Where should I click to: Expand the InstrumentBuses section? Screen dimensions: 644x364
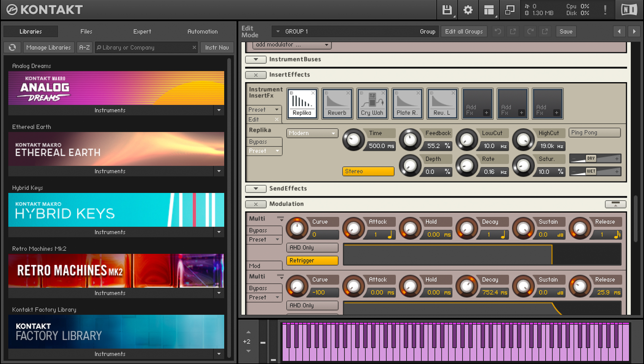(x=255, y=59)
